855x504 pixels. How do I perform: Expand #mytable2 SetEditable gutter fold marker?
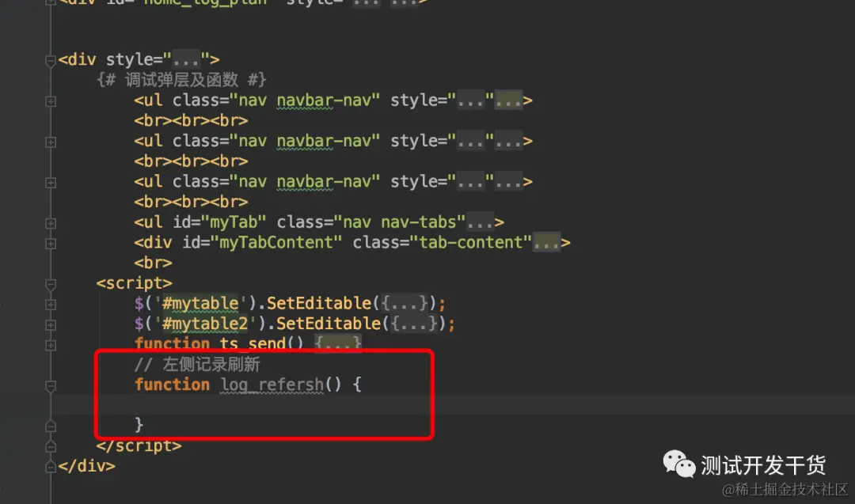click(50, 325)
